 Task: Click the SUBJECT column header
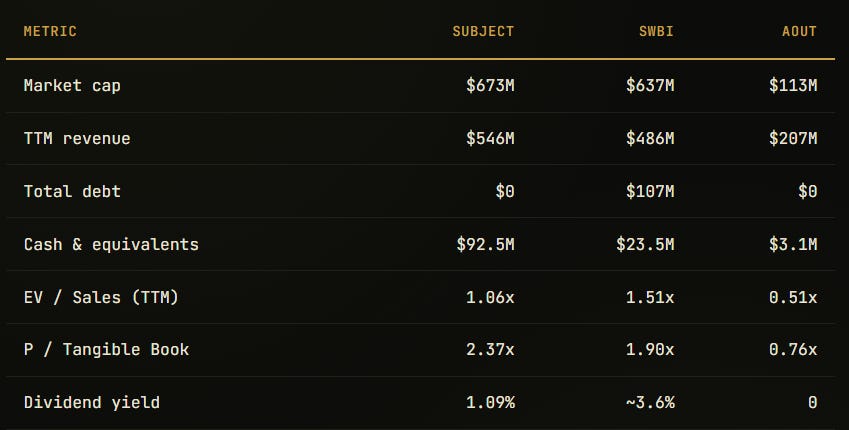click(483, 31)
